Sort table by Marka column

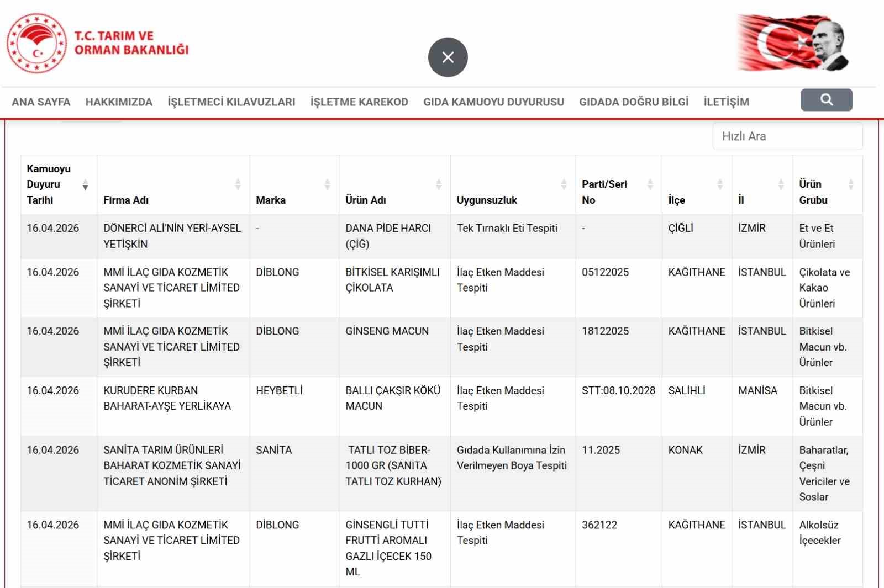(x=327, y=184)
